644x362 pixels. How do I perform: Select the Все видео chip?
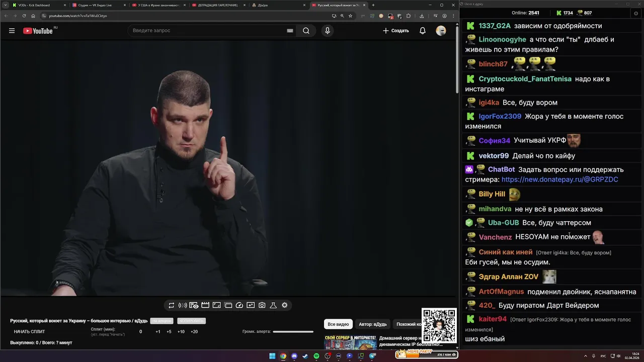(338, 324)
